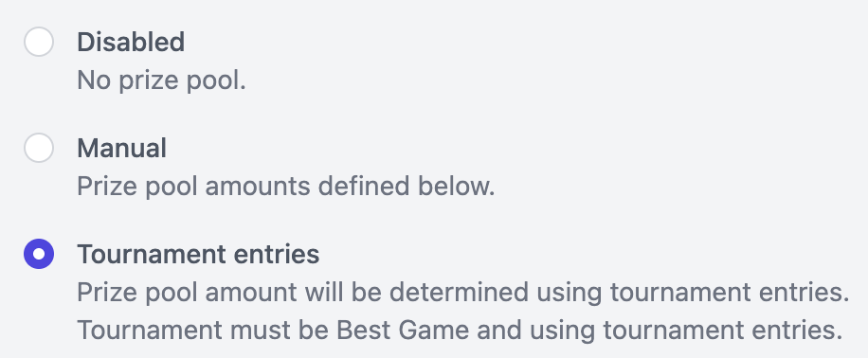Turn off prize pool via Disabled circle
This screenshot has width=868, height=358.
coord(39,42)
